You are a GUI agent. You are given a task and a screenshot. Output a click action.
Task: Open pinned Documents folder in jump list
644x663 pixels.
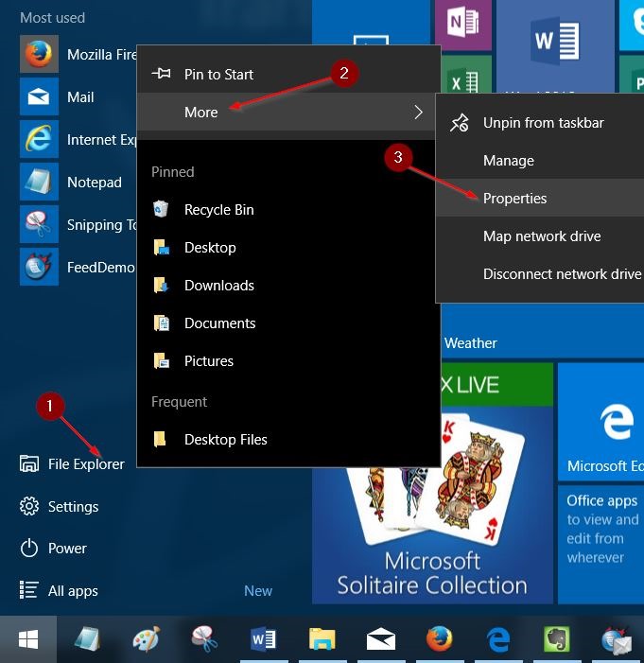(288, 323)
